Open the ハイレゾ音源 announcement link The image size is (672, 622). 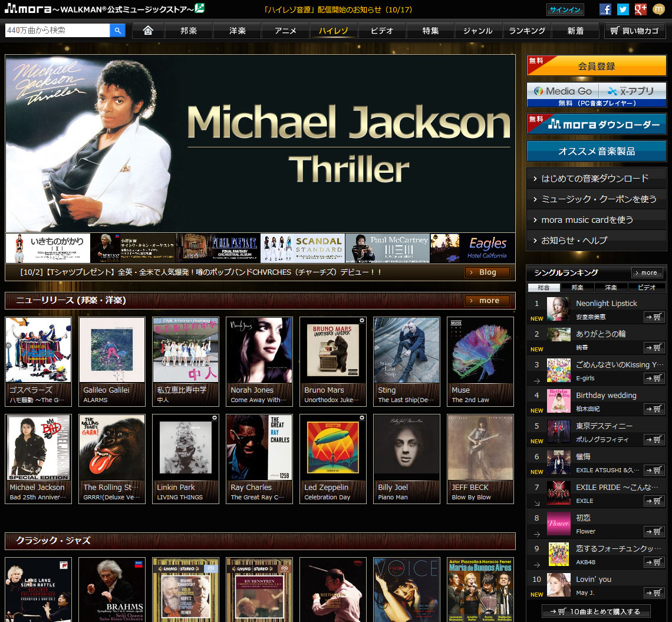338,9
